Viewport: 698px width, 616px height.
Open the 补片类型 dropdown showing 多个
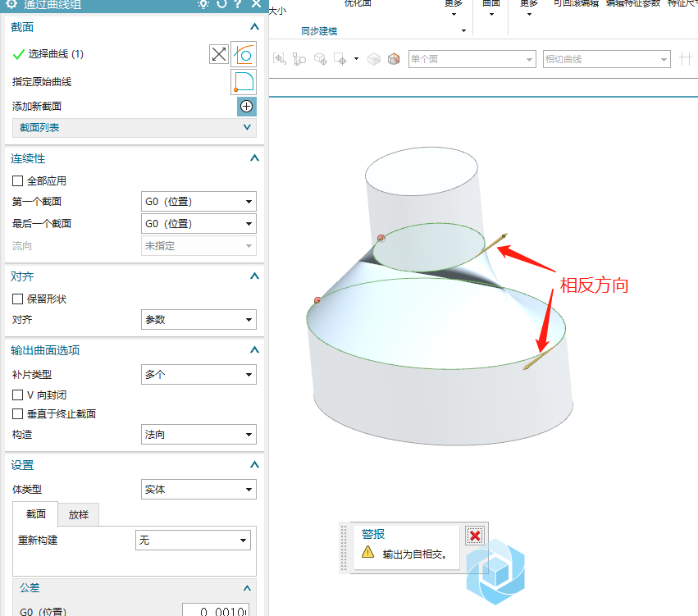tap(198, 375)
